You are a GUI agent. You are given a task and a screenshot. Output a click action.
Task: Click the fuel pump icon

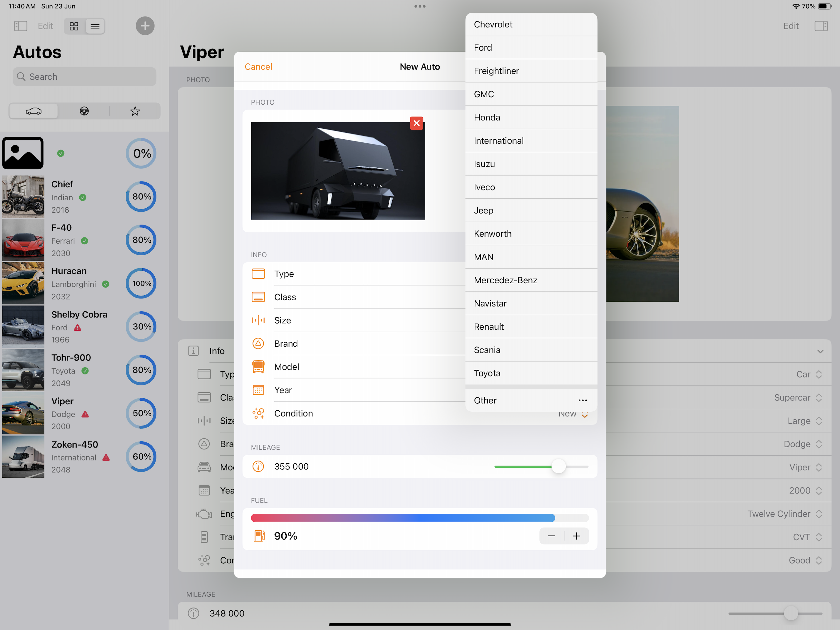pyautogui.click(x=259, y=536)
